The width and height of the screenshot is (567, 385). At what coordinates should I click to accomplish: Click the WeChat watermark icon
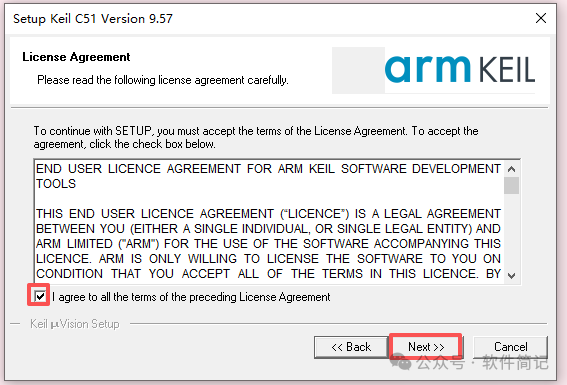pyautogui.click(x=401, y=362)
